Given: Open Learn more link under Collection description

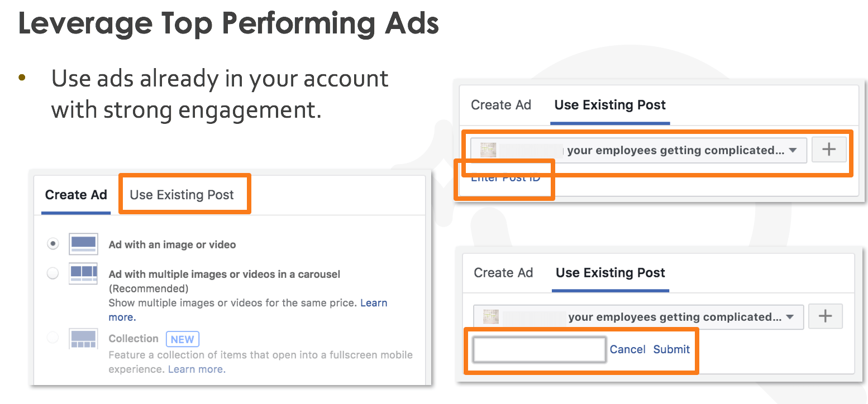Looking at the screenshot, I should click(197, 369).
